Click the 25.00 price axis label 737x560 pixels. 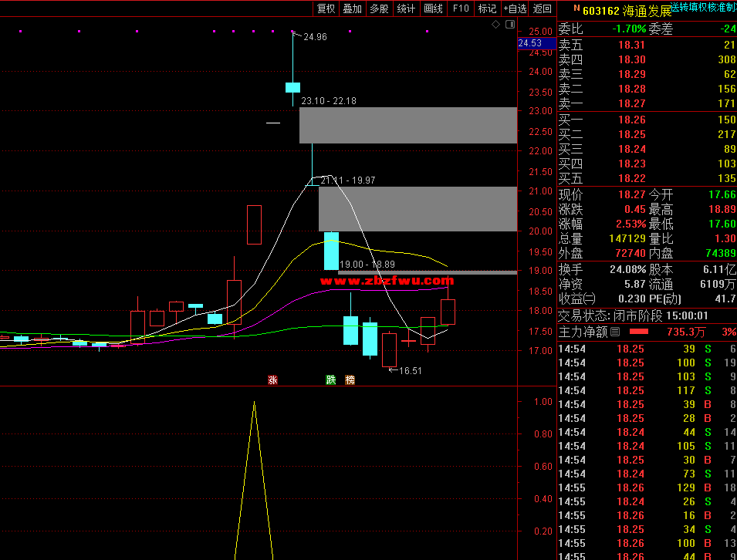tap(540, 32)
